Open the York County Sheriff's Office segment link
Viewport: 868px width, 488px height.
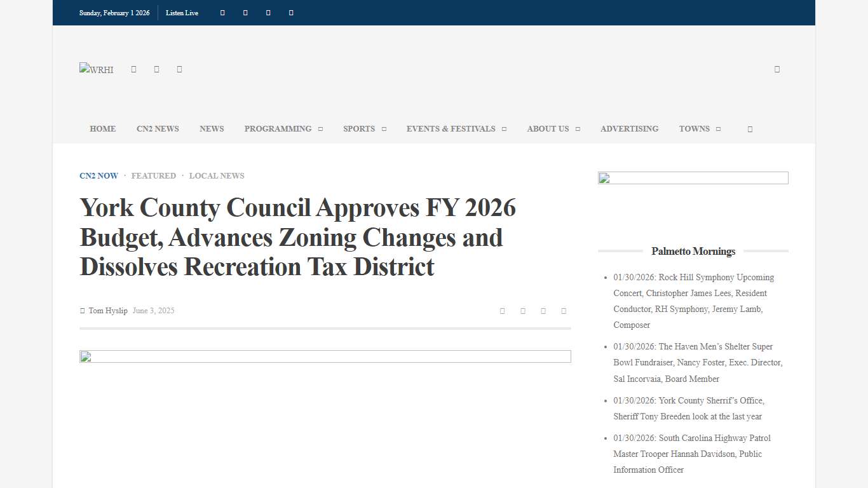(x=688, y=408)
